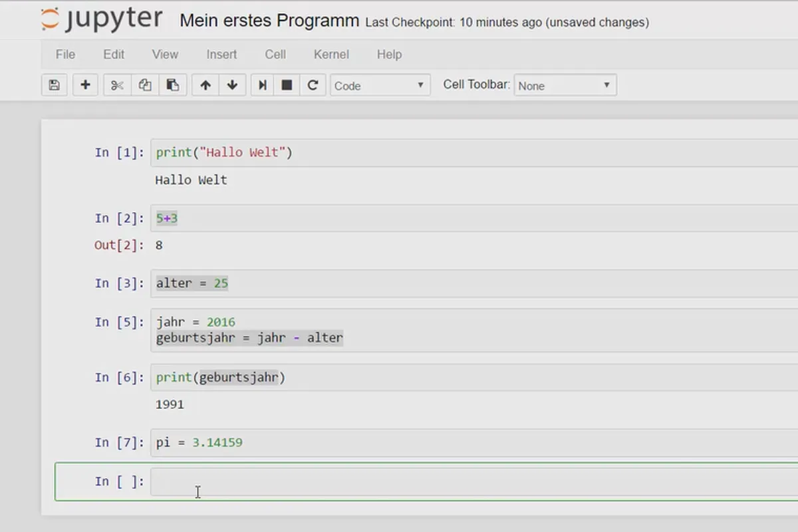The height and width of the screenshot is (532, 798).
Task: Click the Out[2]: prompt
Action: click(x=120, y=245)
